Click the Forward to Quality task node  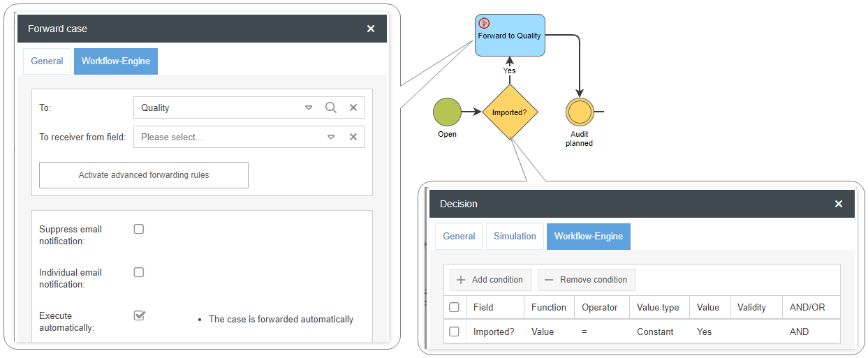[x=510, y=35]
